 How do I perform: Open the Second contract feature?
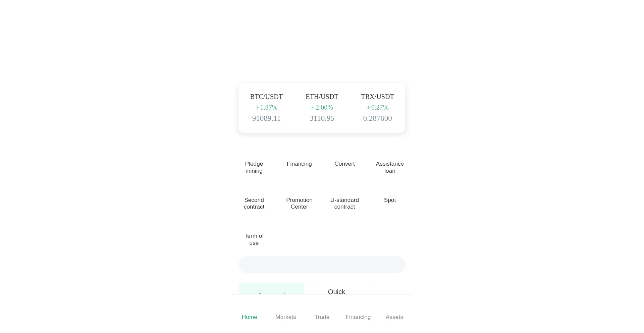(x=254, y=204)
